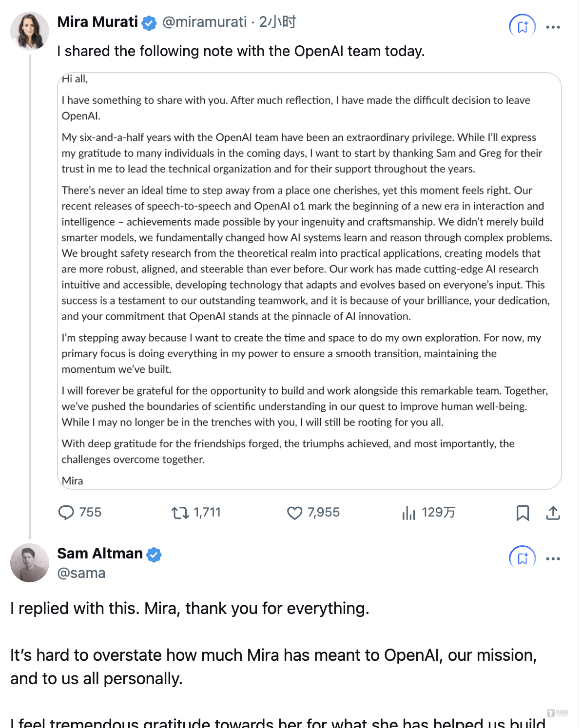Click the circled bookmark-plus icon on Sam's tweet

[x=523, y=558]
